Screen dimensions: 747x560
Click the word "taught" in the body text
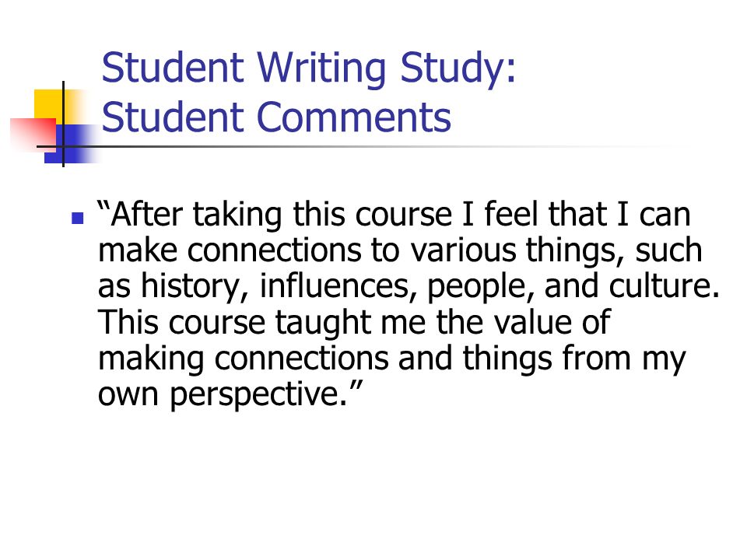click(x=323, y=324)
